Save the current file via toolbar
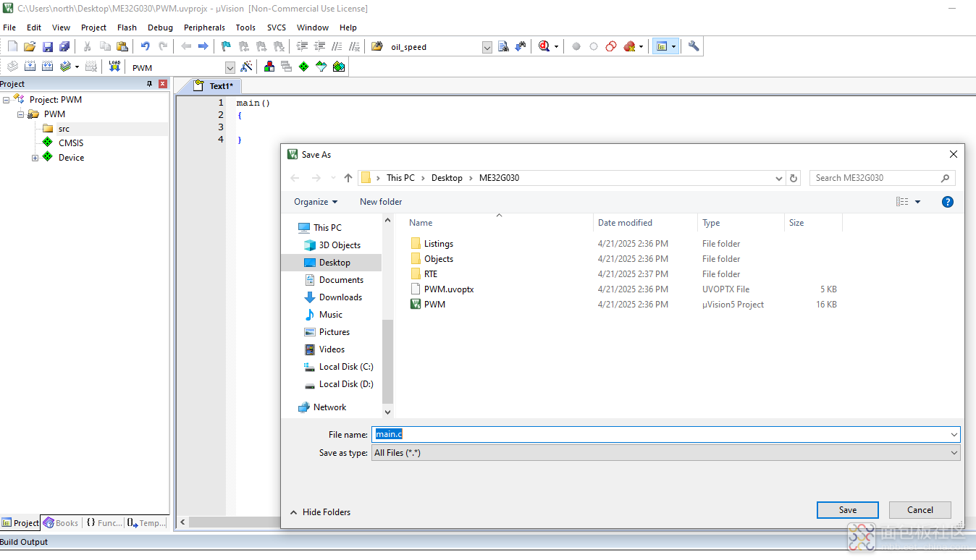Image resolution: width=976 pixels, height=560 pixels. click(48, 46)
